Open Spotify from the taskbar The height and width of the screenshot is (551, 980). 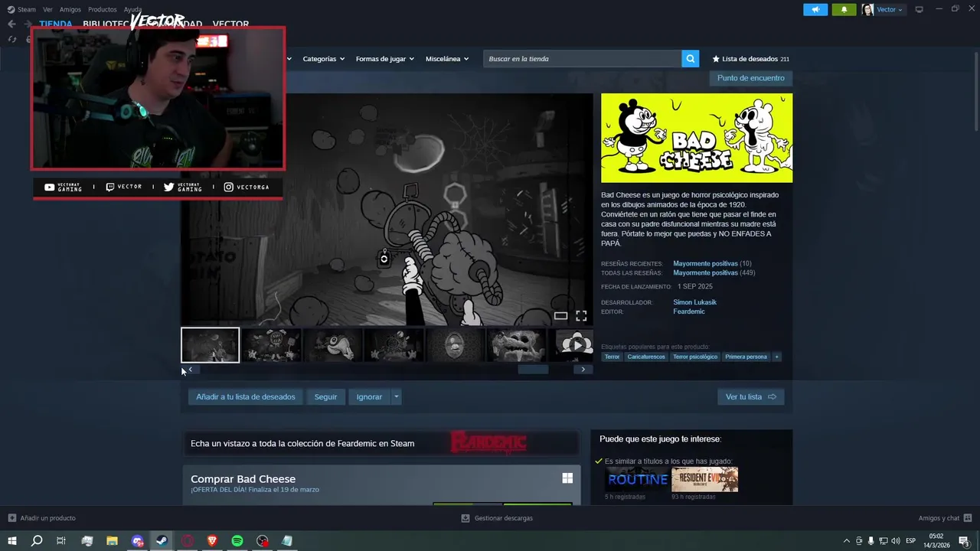click(237, 540)
